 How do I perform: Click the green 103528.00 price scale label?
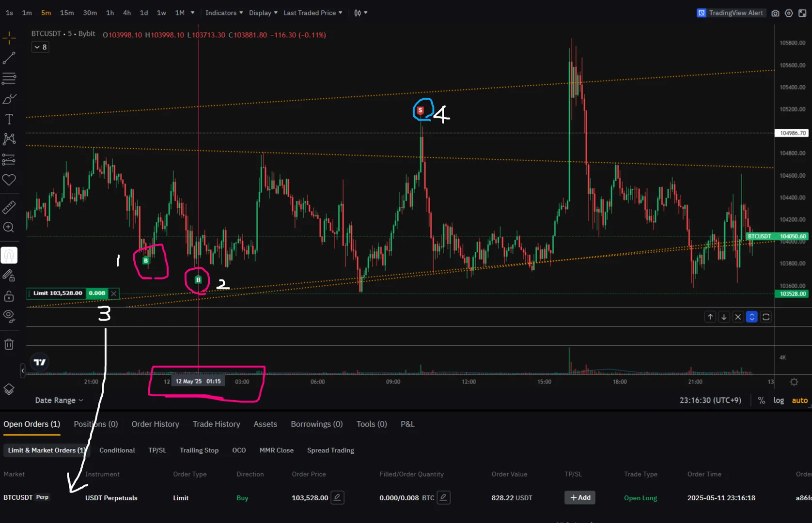pos(793,294)
